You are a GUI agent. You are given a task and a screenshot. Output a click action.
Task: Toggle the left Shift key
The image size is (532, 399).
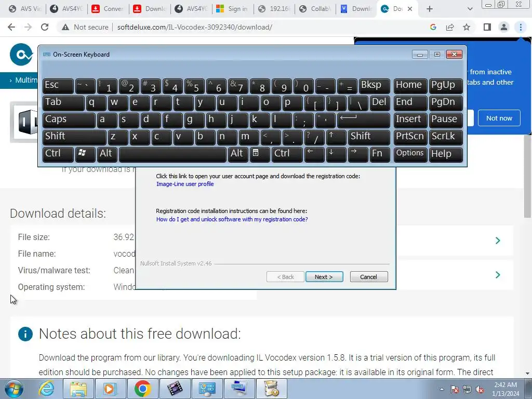(x=74, y=137)
